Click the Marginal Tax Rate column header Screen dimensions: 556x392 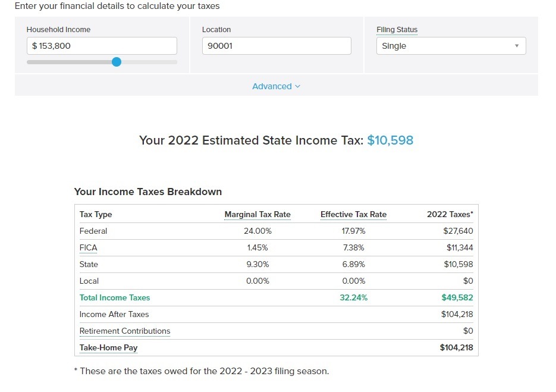(257, 215)
